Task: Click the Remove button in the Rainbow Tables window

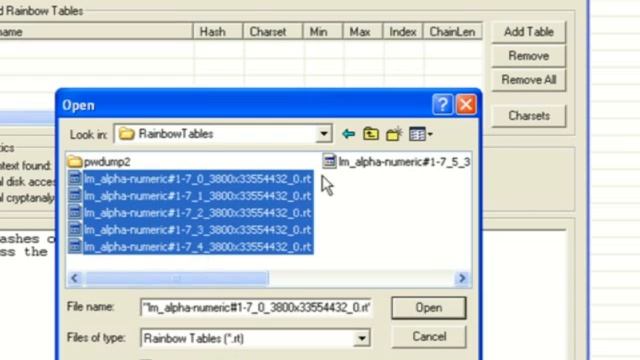Action: click(529, 56)
